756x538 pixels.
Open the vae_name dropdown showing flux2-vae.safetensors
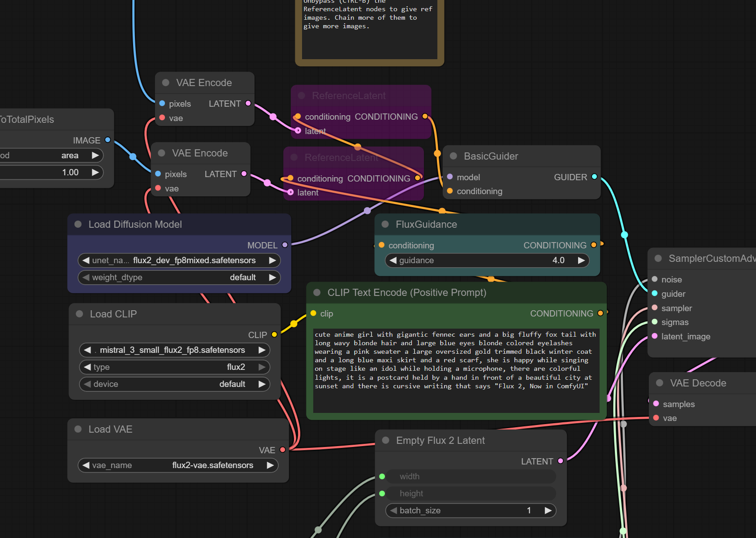pos(178,465)
